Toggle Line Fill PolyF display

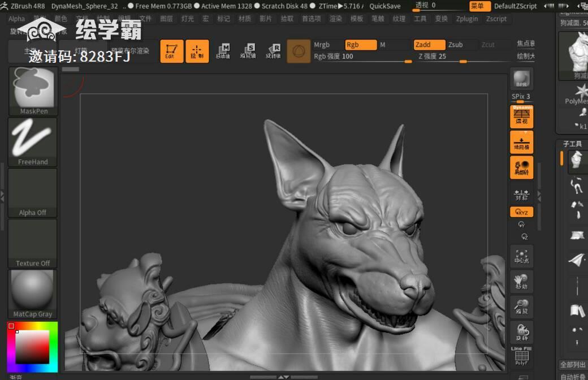tap(521, 356)
